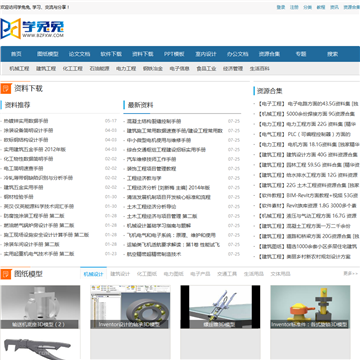
Task: Click the 登录 link at top right
Action: coord(281,7)
